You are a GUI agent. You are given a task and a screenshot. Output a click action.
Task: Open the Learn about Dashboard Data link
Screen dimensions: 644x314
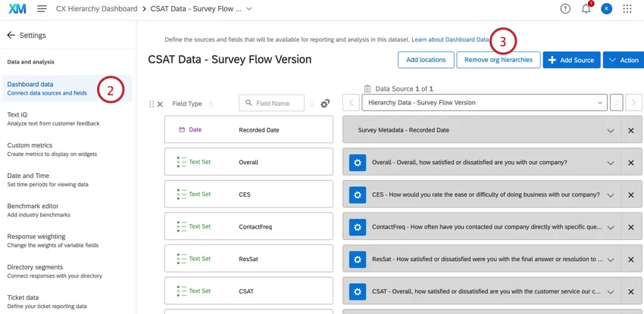450,39
